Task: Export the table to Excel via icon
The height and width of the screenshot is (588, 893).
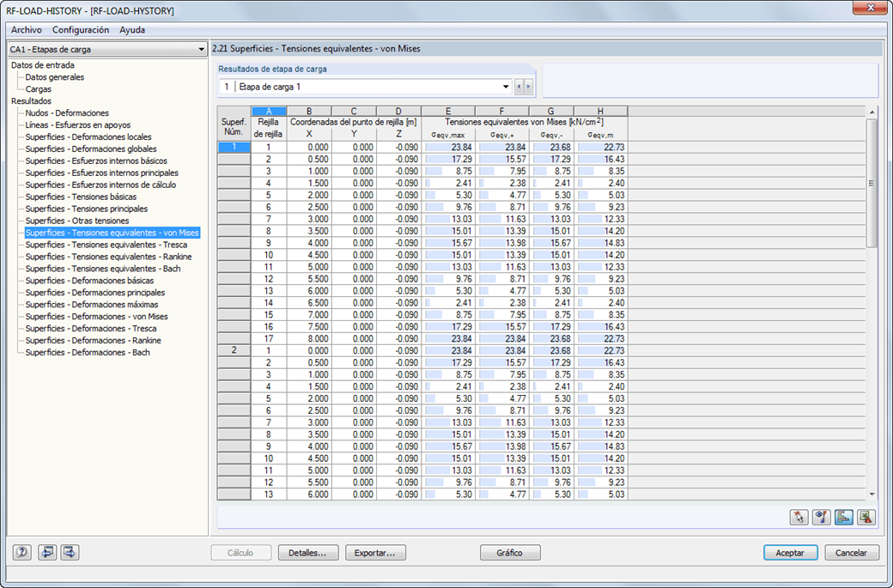Action: pyautogui.click(x=866, y=517)
